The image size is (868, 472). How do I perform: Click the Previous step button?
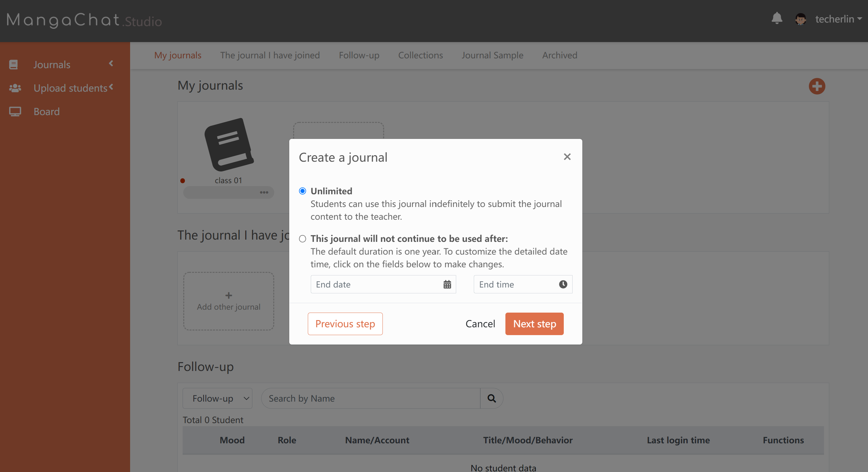[345, 324]
